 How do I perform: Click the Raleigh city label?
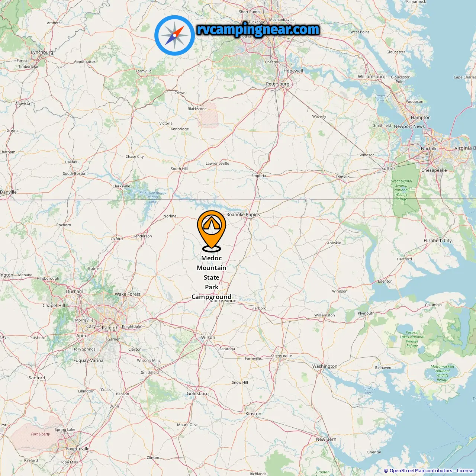click(x=110, y=328)
